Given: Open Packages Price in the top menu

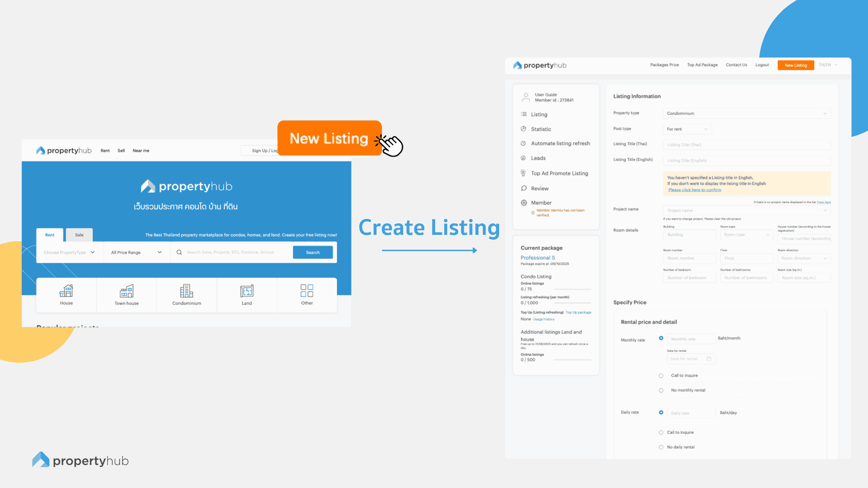Looking at the screenshot, I should click(665, 65).
